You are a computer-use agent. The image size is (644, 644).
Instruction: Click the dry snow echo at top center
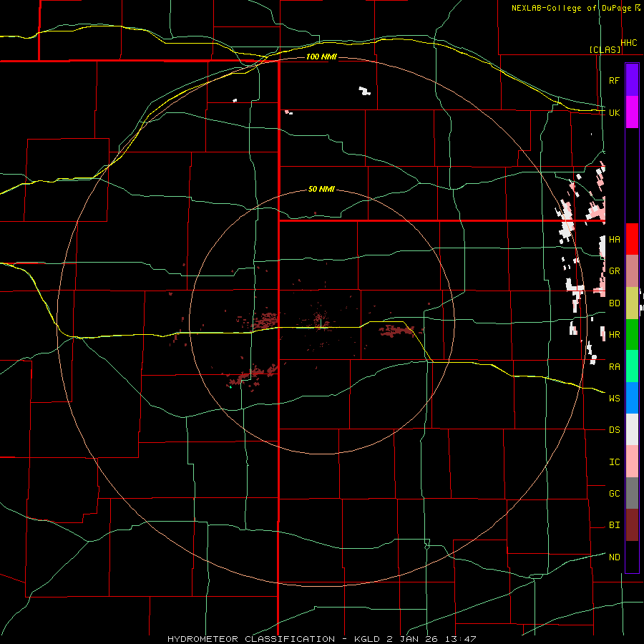pyautogui.click(x=364, y=91)
